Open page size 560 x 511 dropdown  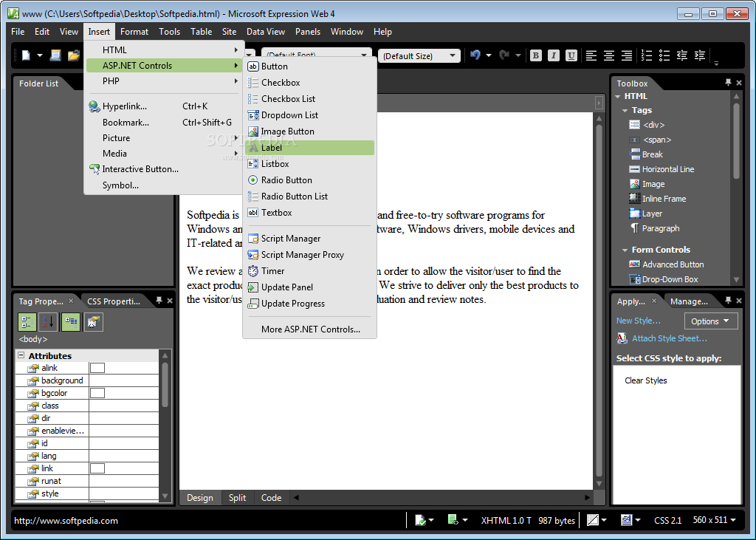[715, 520]
